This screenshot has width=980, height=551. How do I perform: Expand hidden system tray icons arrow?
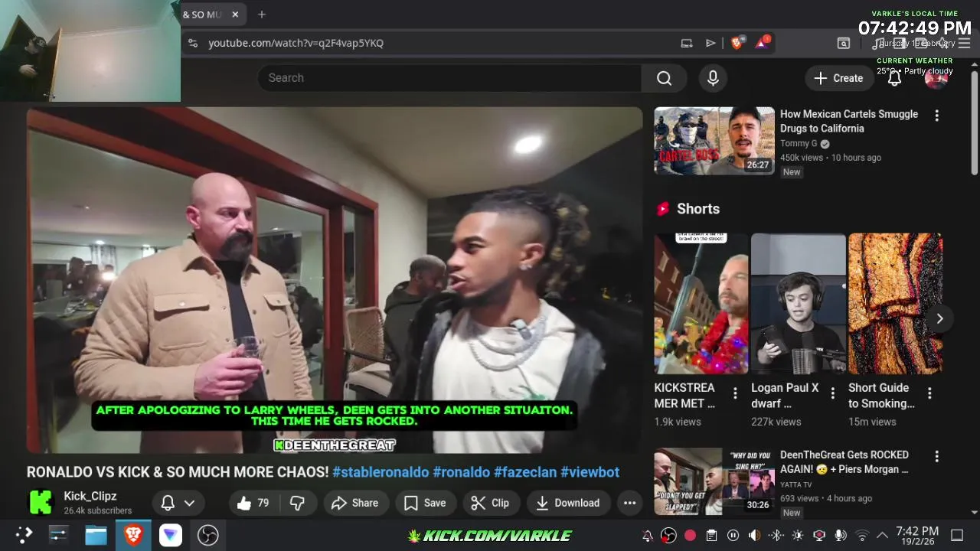pyautogui.click(x=882, y=536)
